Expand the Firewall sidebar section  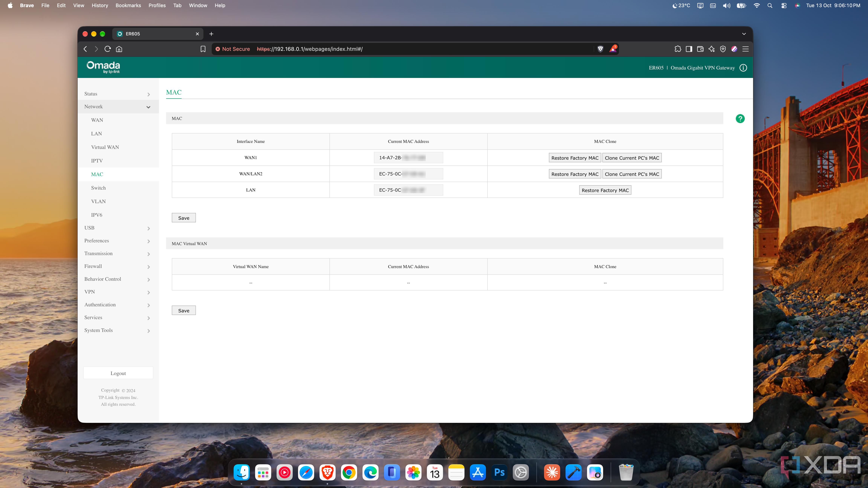pyautogui.click(x=118, y=266)
